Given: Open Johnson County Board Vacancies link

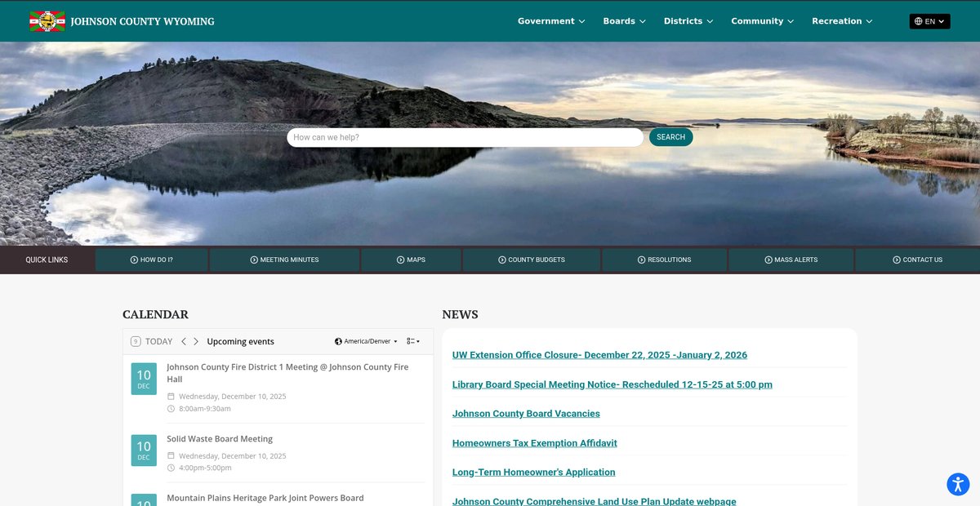Looking at the screenshot, I should (x=526, y=414).
